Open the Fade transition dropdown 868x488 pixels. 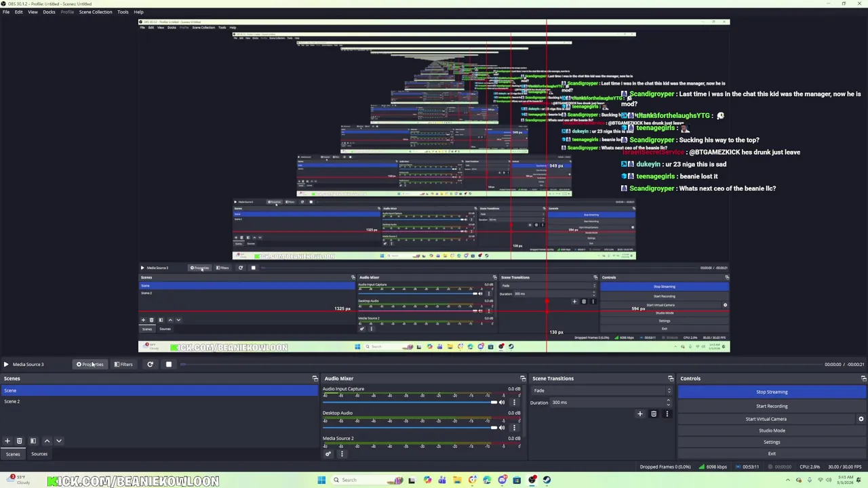(601, 390)
